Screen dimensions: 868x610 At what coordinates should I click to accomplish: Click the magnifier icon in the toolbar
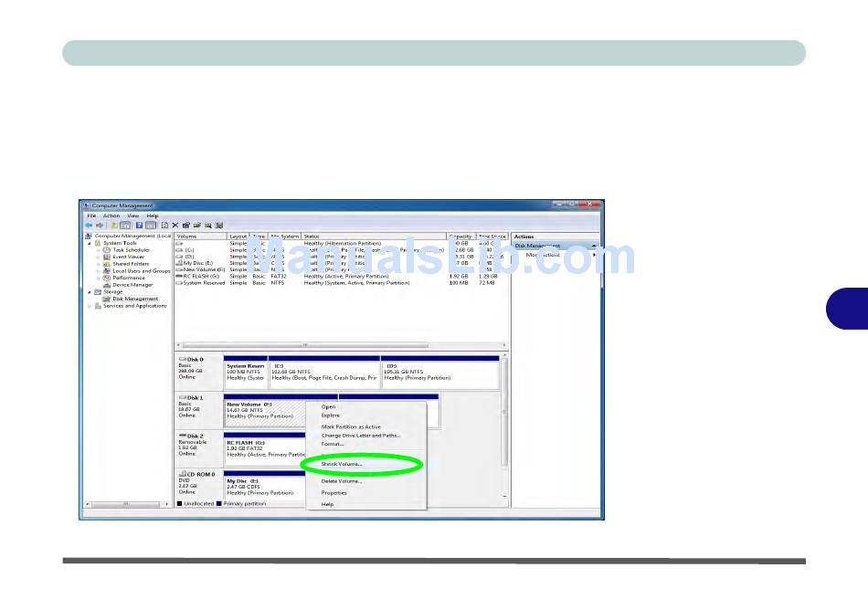point(207,226)
